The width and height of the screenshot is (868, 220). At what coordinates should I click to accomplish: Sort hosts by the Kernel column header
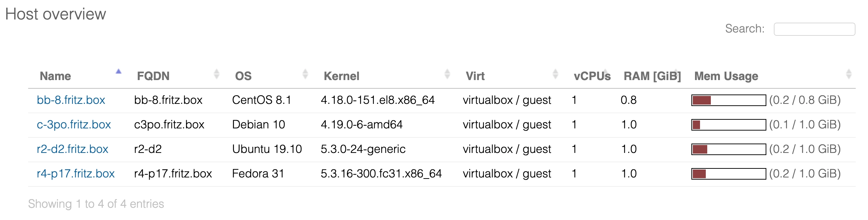coord(341,76)
